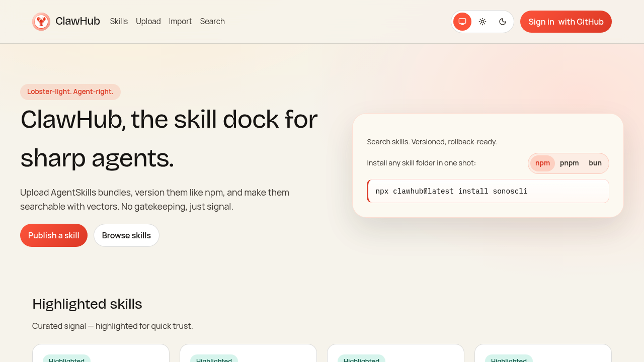The image size is (644, 362).
Task: Open the last highlighted skill card
Action: coord(543,353)
